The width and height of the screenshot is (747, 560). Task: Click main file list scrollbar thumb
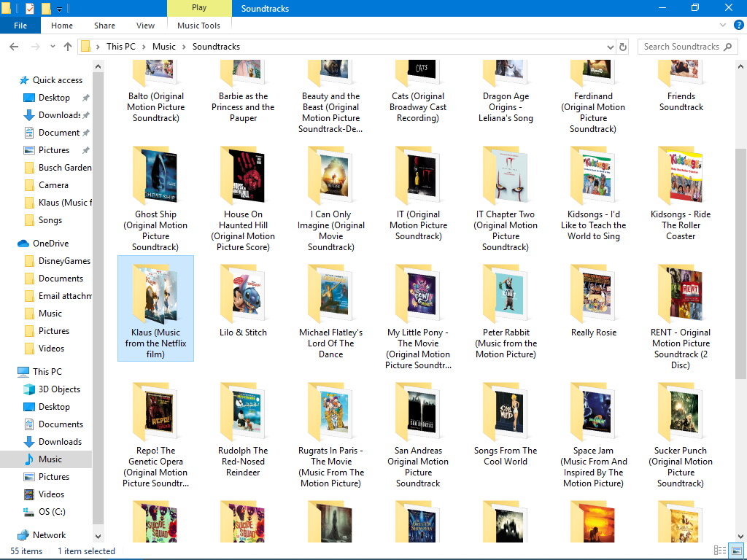click(x=741, y=263)
